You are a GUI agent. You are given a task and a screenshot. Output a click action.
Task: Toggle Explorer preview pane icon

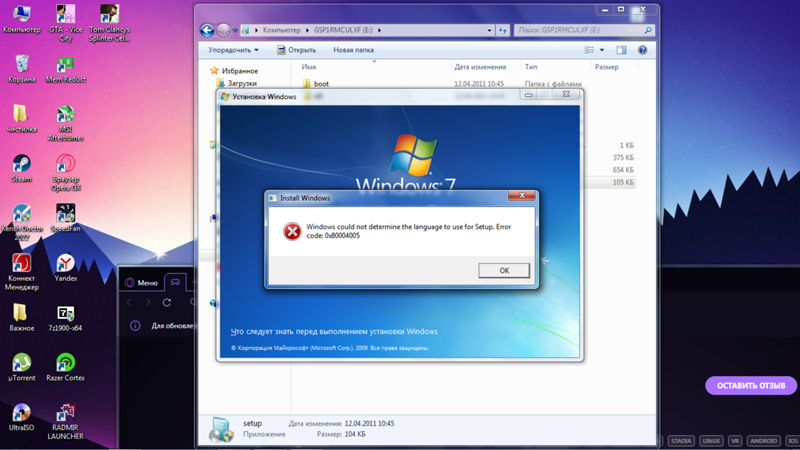click(x=621, y=50)
